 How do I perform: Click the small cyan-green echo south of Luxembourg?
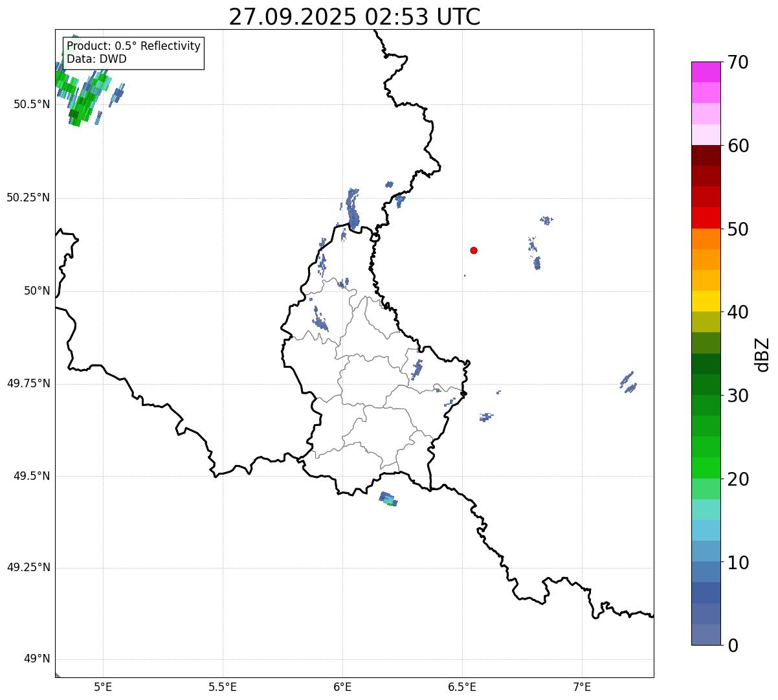pos(388,499)
